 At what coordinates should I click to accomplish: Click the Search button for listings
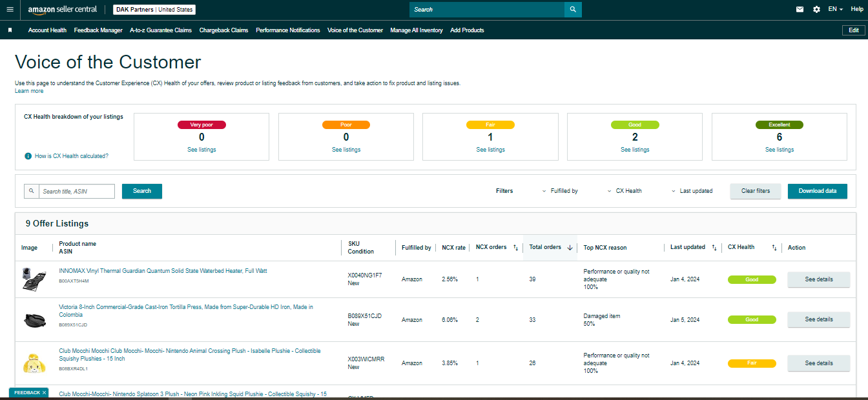click(142, 191)
